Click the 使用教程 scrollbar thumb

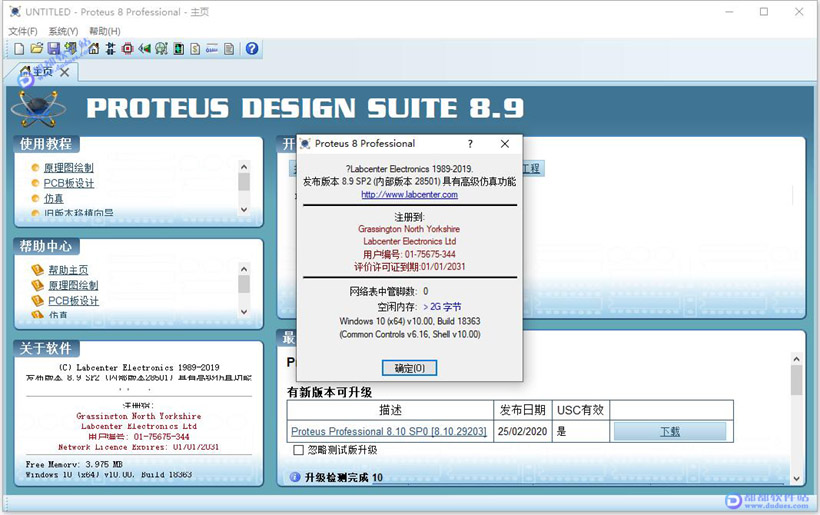(x=244, y=182)
